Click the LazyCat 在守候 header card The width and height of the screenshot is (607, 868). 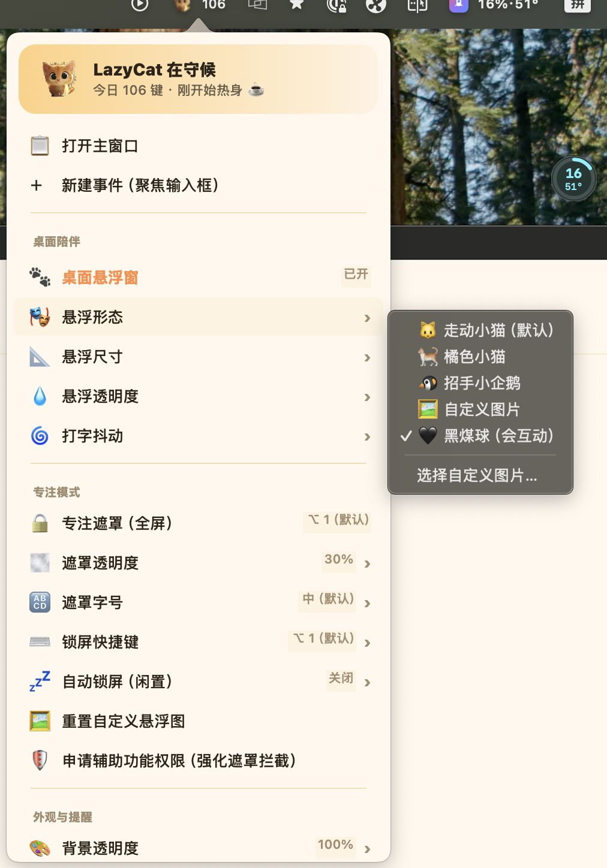[199, 79]
